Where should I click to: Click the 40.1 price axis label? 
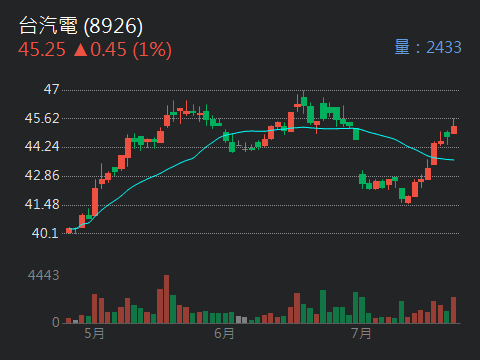click(x=45, y=233)
